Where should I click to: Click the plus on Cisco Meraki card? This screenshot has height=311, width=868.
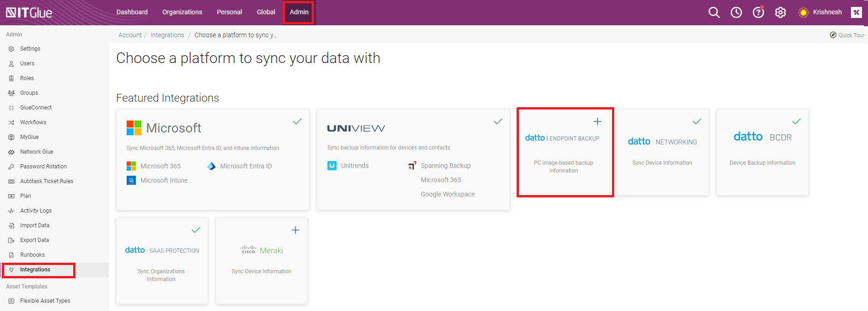click(295, 230)
